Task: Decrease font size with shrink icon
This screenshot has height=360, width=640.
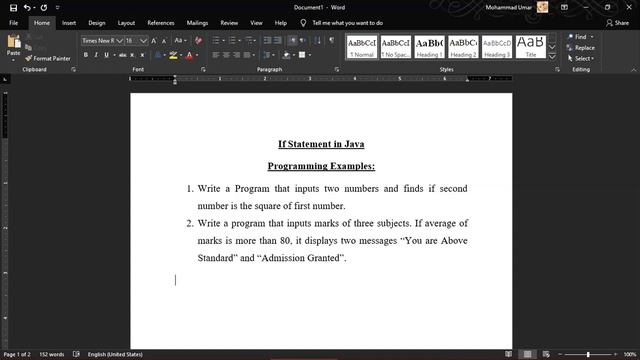Action: [x=164, y=41]
